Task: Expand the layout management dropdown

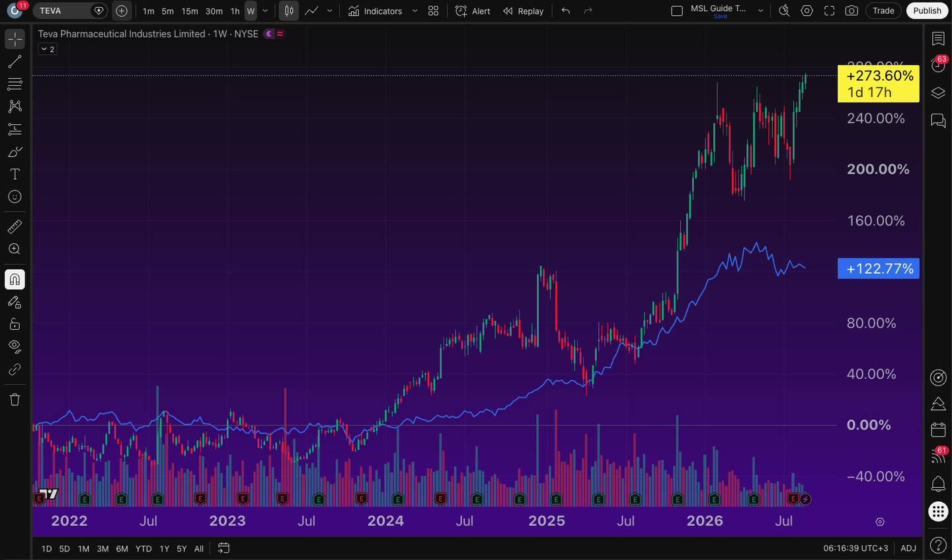Action: pos(760,11)
